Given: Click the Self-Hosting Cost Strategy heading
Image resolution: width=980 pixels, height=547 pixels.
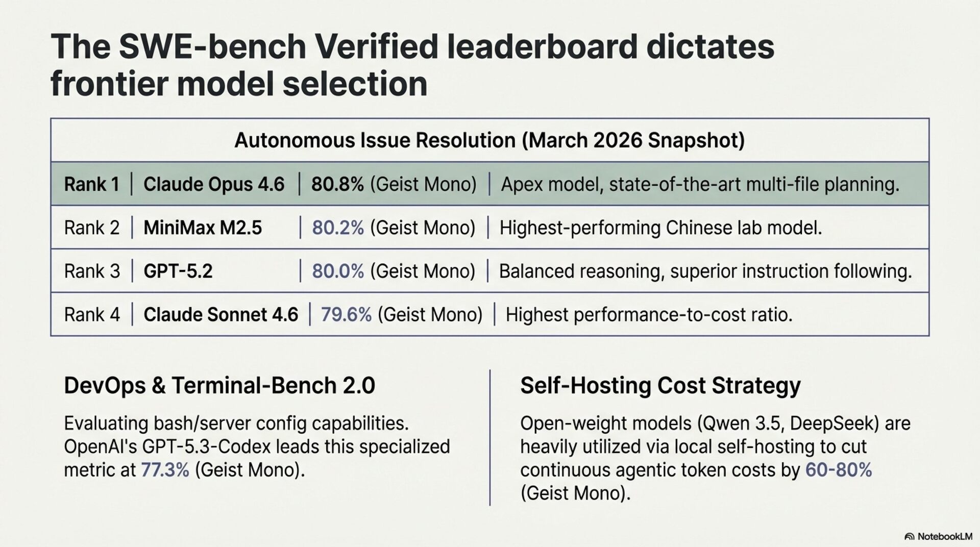Looking at the screenshot, I should (x=660, y=386).
